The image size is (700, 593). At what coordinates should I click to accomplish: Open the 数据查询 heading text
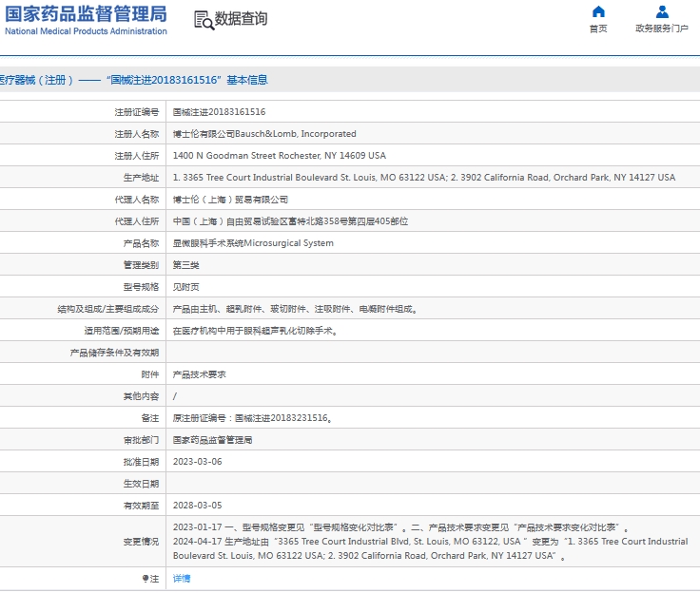point(241,19)
